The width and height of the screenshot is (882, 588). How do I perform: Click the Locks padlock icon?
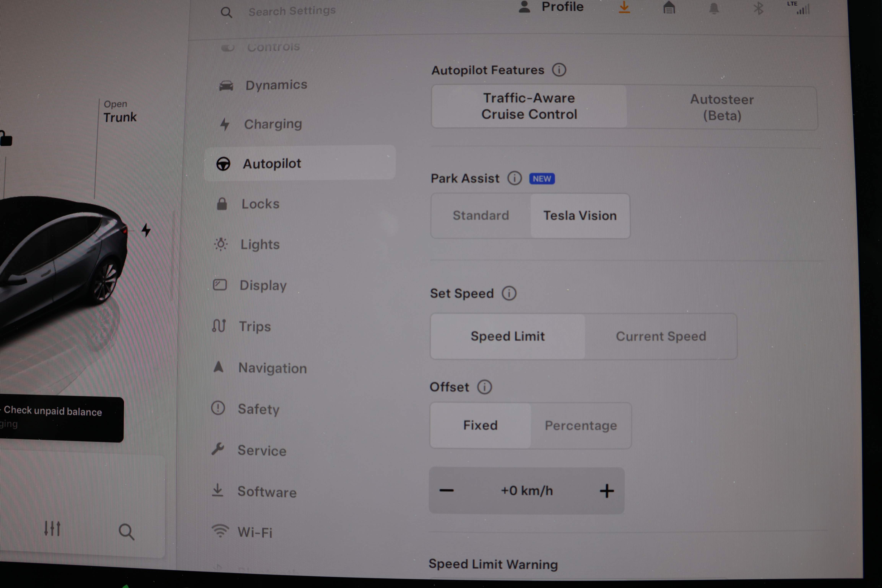pyautogui.click(x=222, y=204)
